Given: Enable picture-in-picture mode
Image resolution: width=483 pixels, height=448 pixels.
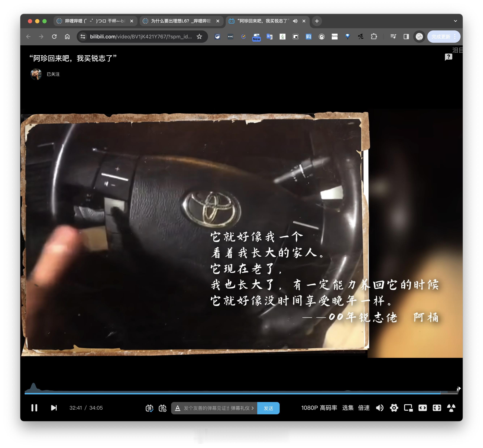Looking at the screenshot, I should point(408,408).
